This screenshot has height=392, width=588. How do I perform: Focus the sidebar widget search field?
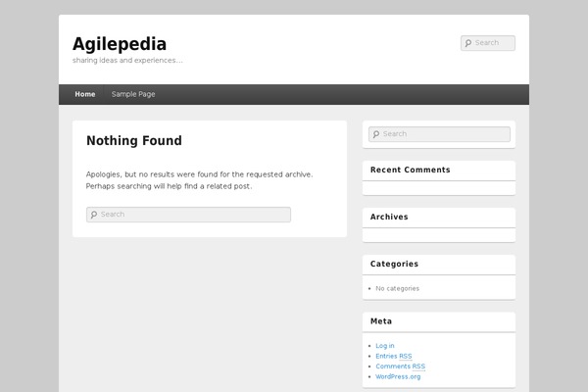(x=445, y=134)
